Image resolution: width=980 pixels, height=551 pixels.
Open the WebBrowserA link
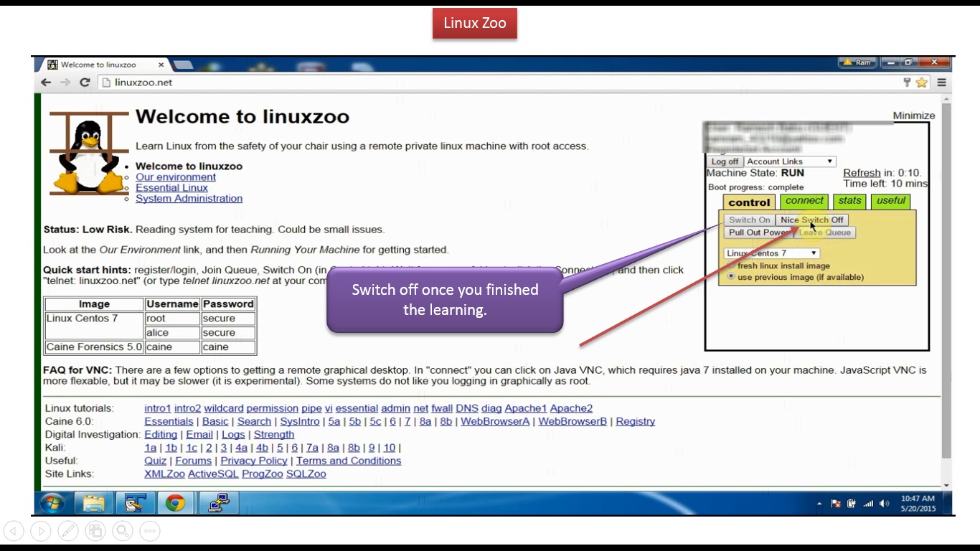point(495,421)
